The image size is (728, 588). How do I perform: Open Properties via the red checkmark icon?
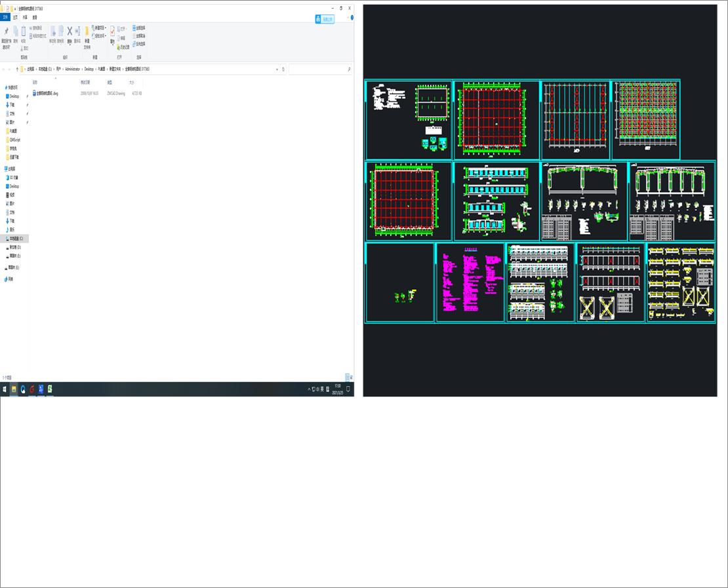click(x=112, y=31)
